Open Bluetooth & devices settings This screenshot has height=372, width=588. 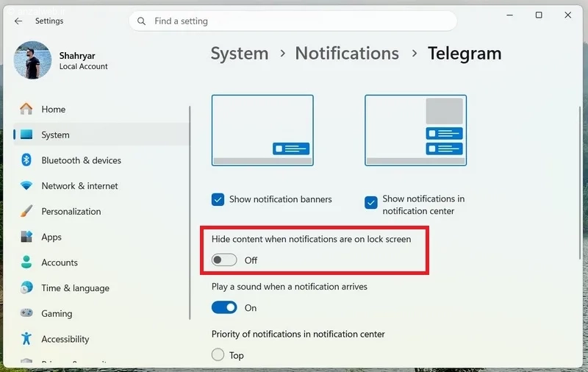[101, 160]
